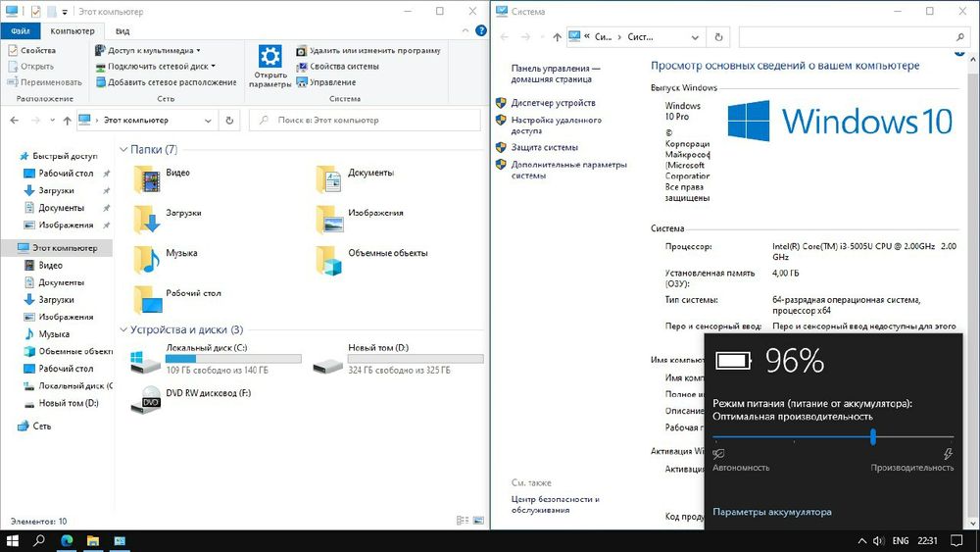This screenshot has height=552, width=980.
Task: Go up one folder in Explorer
Action: pos(67,120)
